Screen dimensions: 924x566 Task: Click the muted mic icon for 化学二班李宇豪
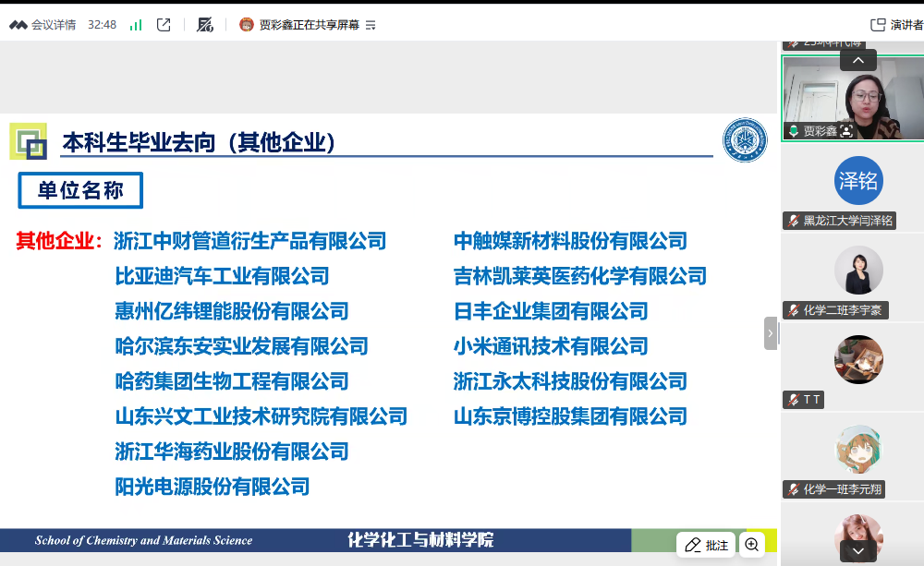793,310
